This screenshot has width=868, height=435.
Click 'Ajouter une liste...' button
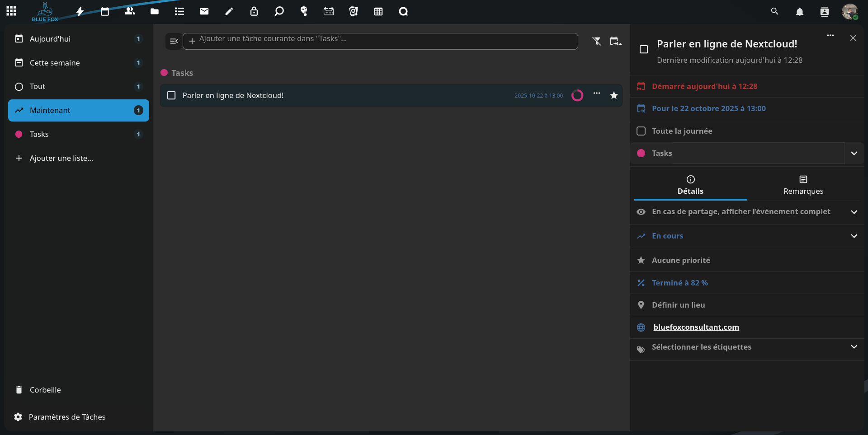point(61,158)
